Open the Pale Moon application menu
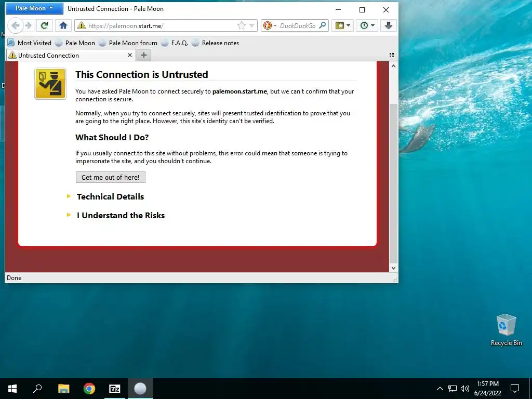532x399 pixels. pyautogui.click(x=34, y=8)
